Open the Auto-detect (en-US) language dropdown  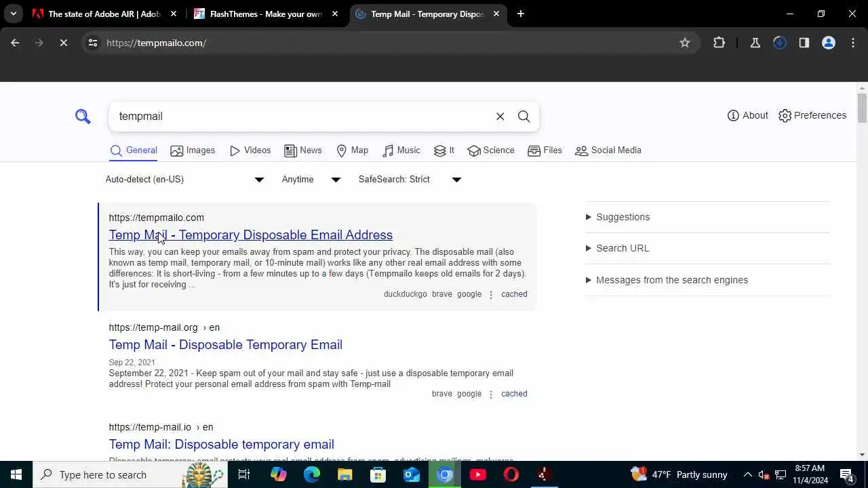pos(184,180)
